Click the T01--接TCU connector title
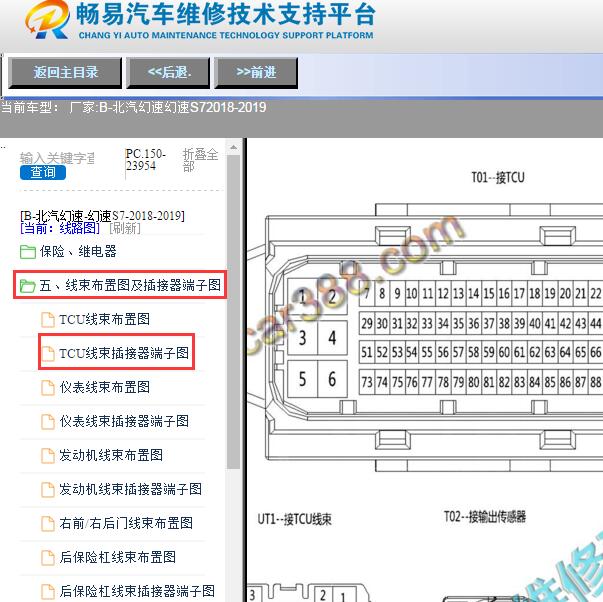603x602 pixels. (498, 177)
